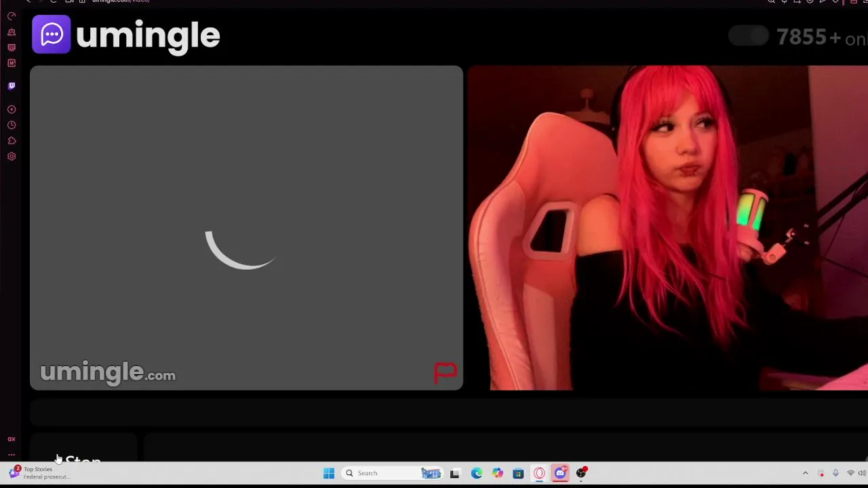Switch to Opera GX in the taskbar
The height and width of the screenshot is (488, 868).
point(539,473)
